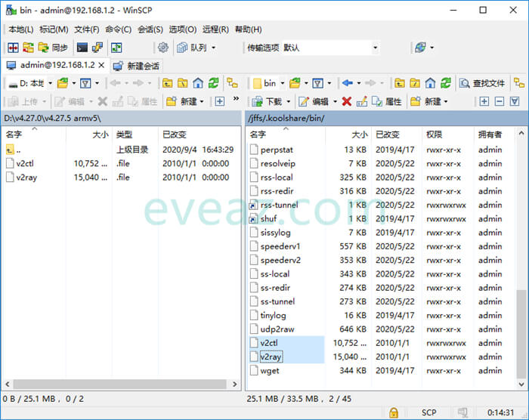Select remote file rss-tunnel
This screenshot has width=529, height=420.
[280, 205]
